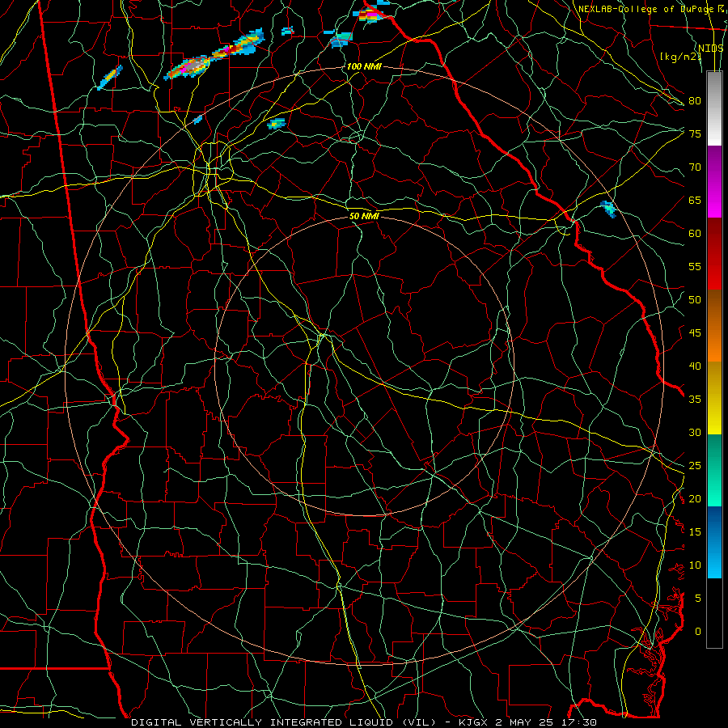Click the 75 value on the color scale
The image size is (728, 728).
(695, 133)
